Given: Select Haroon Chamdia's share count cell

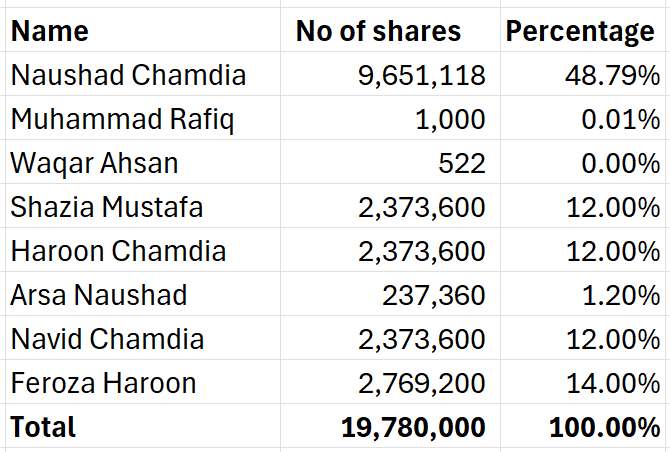Looking at the screenshot, I should pos(421,251).
